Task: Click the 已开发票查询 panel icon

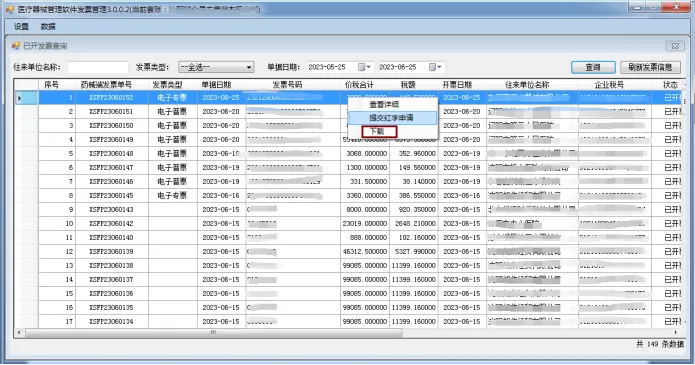Action: 16,46
